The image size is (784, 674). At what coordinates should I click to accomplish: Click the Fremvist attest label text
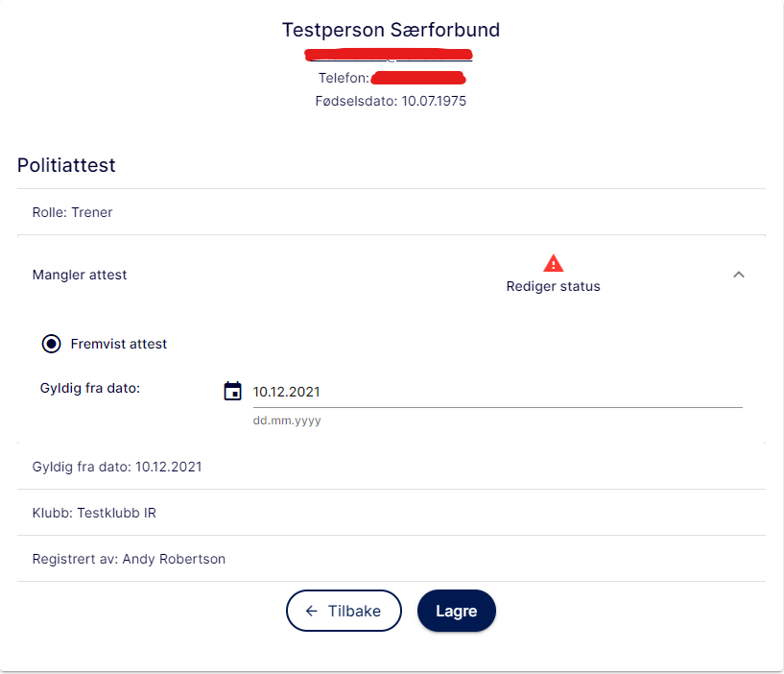coord(118,344)
